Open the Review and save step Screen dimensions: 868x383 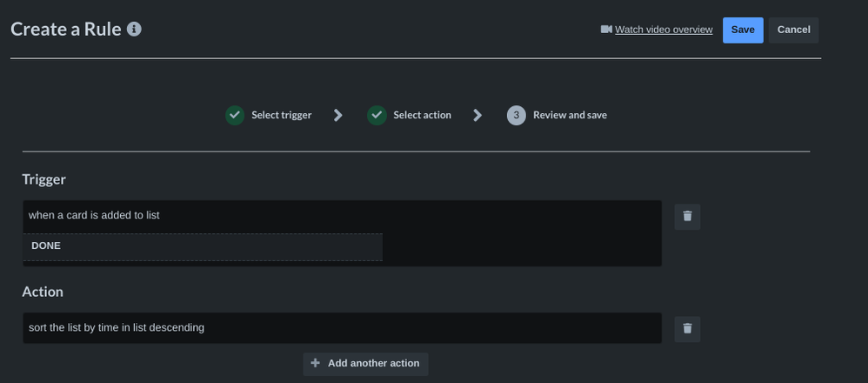tap(570, 115)
